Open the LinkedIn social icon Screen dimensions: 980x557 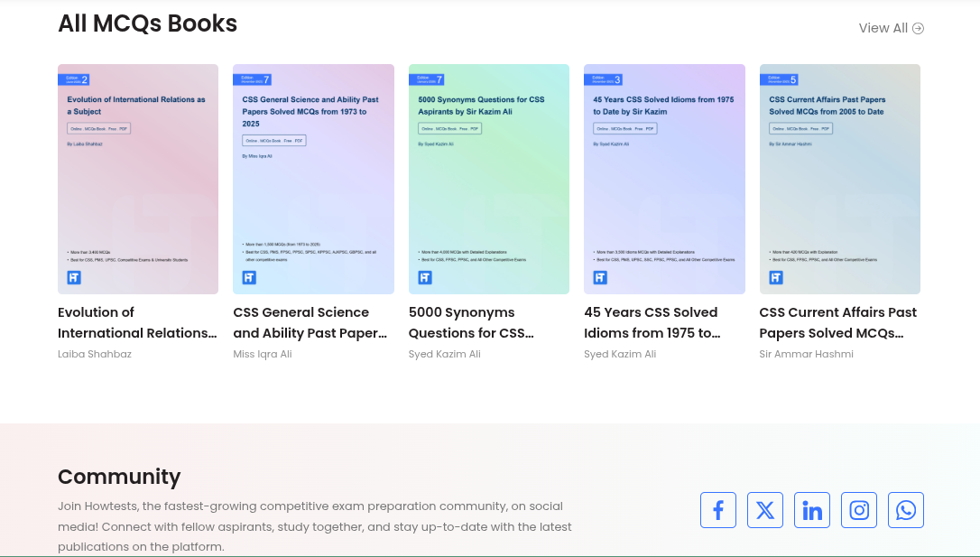(x=812, y=510)
